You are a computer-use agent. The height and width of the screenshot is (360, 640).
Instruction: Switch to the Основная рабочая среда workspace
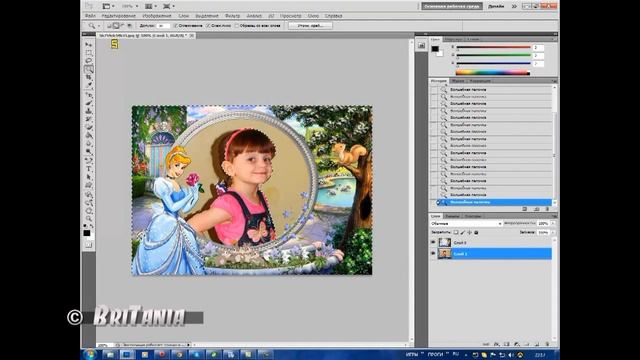click(452, 6)
